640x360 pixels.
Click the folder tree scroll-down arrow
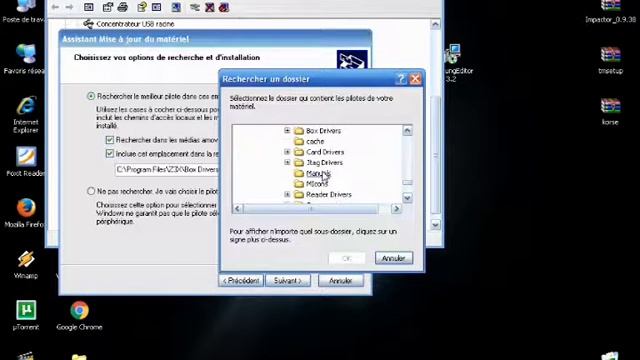click(x=407, y=198)
